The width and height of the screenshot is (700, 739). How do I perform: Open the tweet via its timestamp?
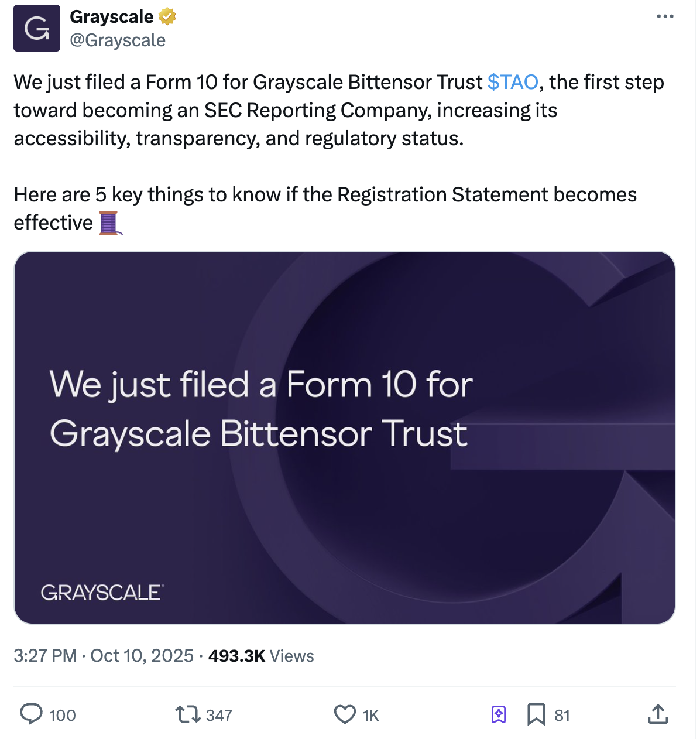pyautogui.click(x=104, y=656)
